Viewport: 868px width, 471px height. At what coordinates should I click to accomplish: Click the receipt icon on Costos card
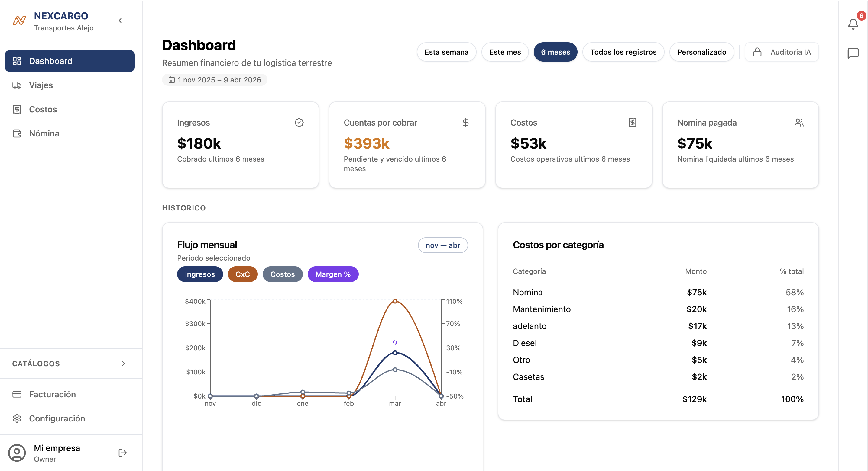(632, 123)
